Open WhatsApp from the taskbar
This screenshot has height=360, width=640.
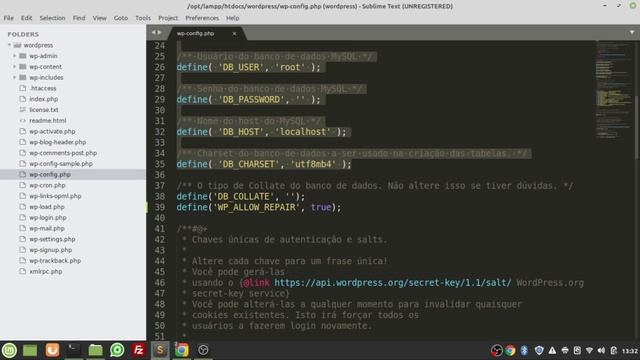[x=117, y=350]
